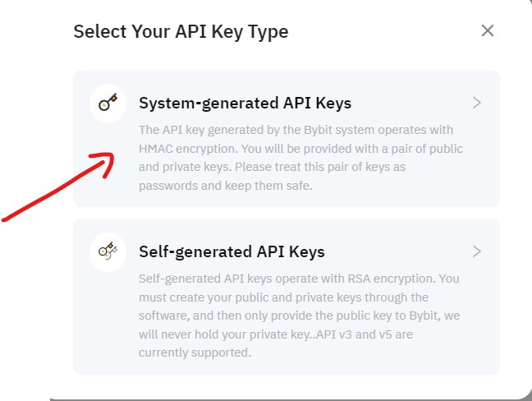Viewport: 532px width, 401px height.
Task: Select the Self-generated API Keys title
Action: pos(232,251)
